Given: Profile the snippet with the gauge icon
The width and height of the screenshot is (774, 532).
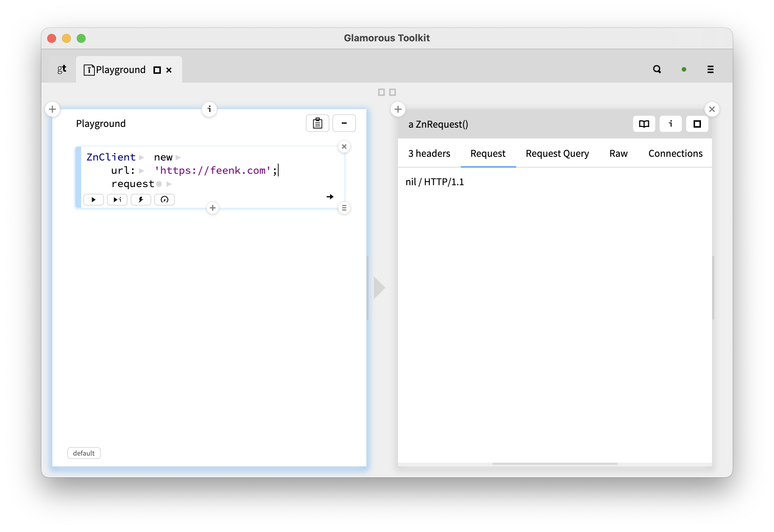Looking at the screenshot, I should [164, 200].
